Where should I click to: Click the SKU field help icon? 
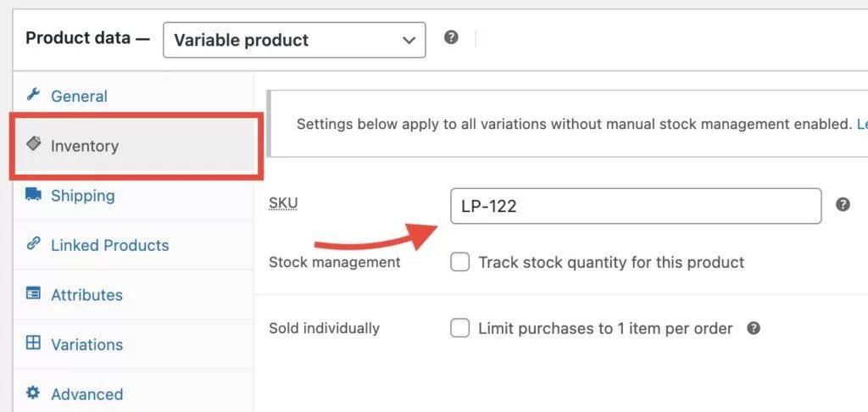point(843,204)
